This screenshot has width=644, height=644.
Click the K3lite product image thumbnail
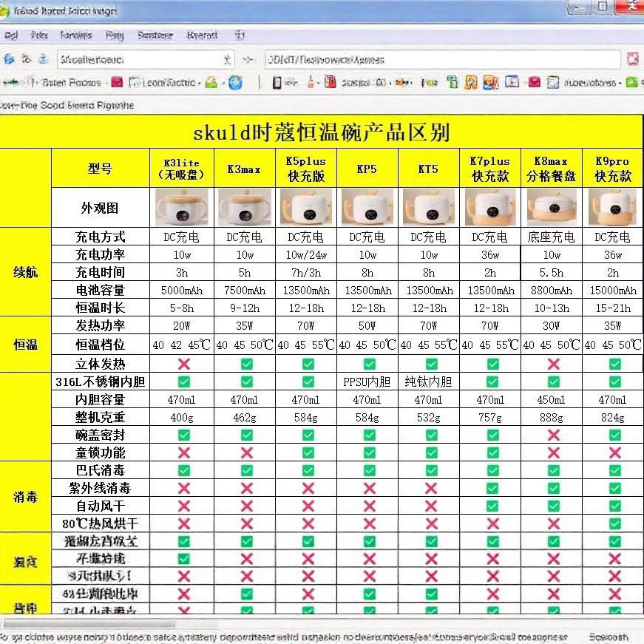[x=182, y=207]
